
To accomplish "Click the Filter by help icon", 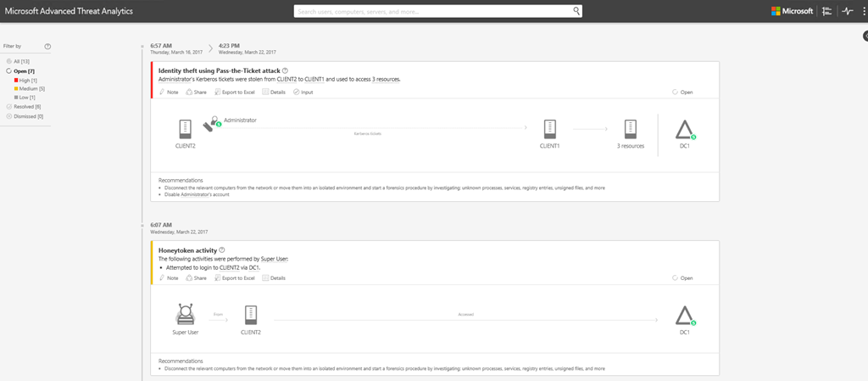I will pyautogui.click(x=47, y=47).
